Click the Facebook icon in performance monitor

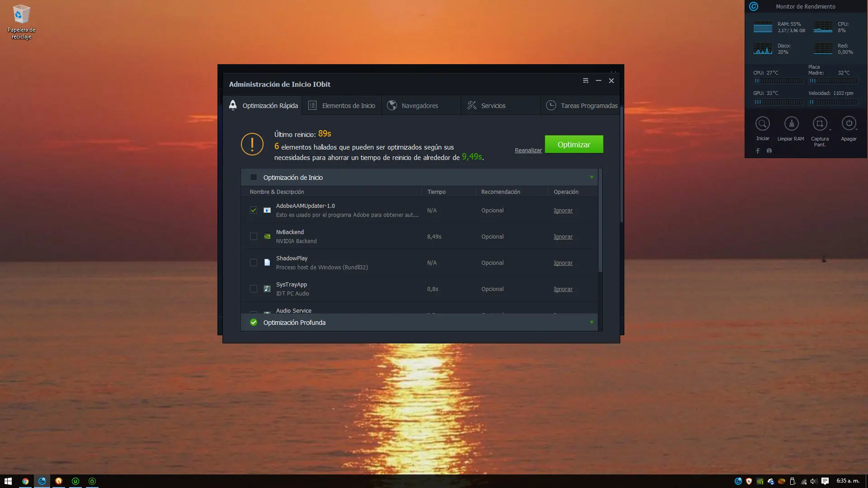click(x=758, y=151)
